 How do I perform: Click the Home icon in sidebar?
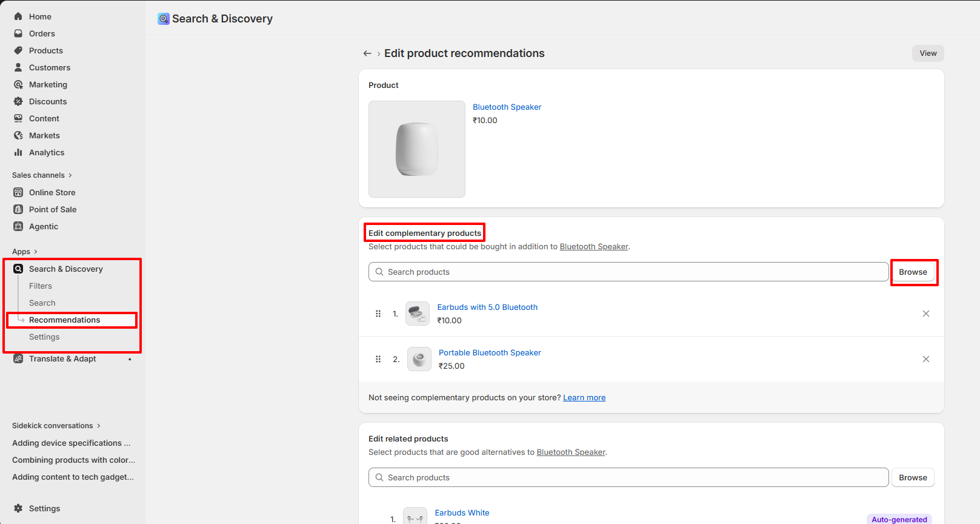[18, 16]
